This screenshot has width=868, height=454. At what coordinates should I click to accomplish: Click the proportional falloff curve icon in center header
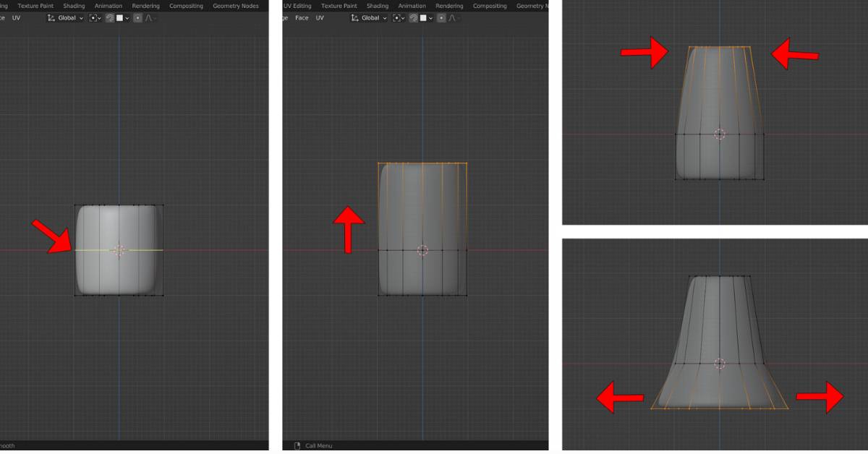tap(454, 18)
